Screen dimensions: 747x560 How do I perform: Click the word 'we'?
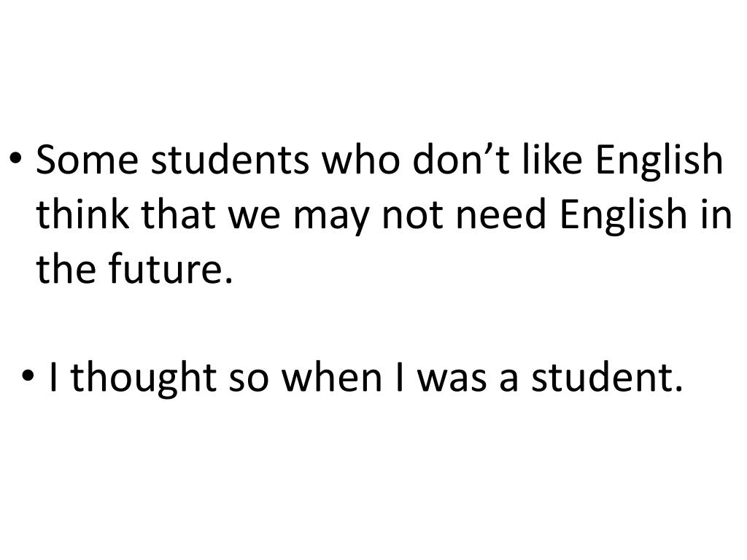tap(255, 218)
